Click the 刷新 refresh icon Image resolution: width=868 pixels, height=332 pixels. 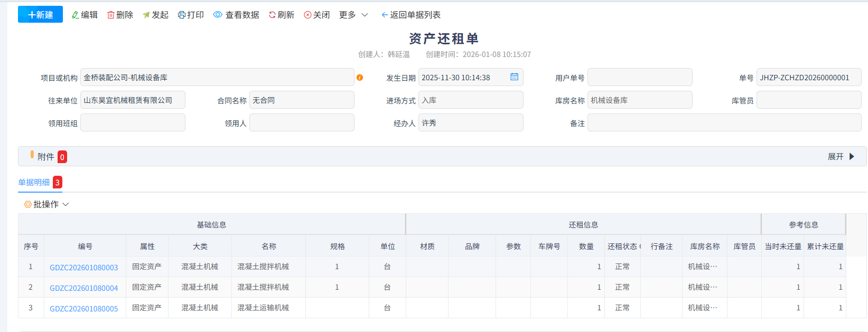click(x=272, y=15)
